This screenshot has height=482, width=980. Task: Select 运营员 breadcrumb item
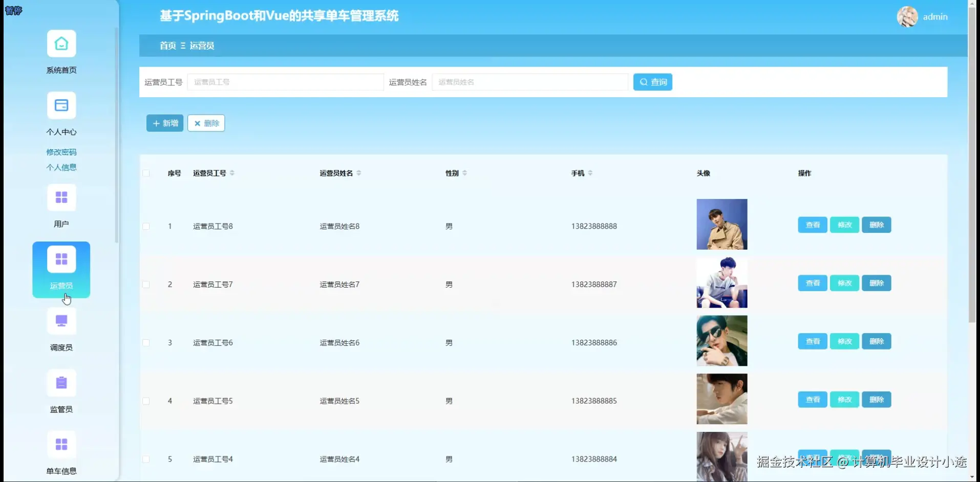pos(202,46)
